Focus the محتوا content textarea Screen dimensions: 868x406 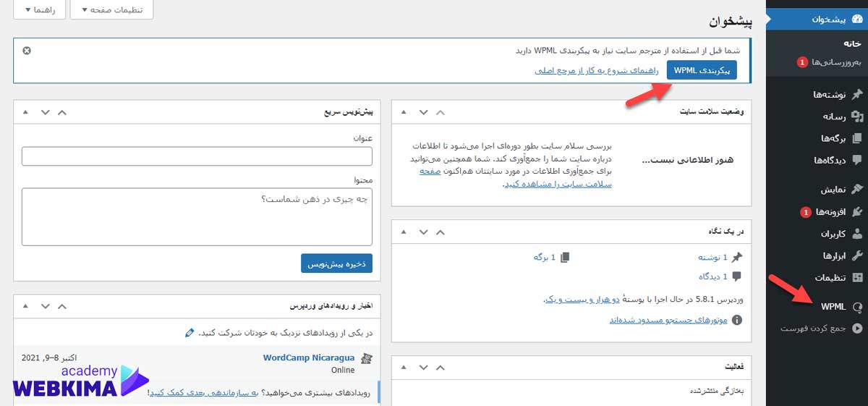197,217
